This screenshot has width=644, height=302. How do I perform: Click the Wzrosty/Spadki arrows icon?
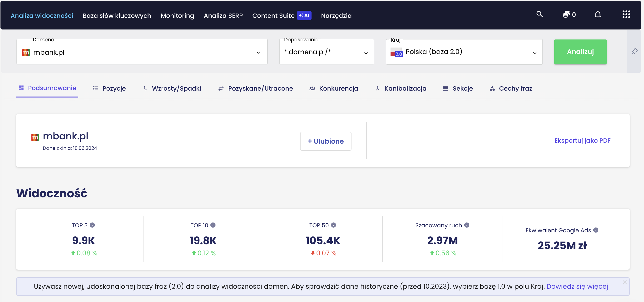point(145,88)
